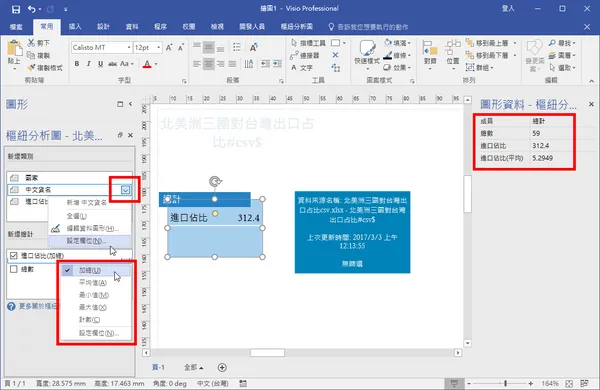Click the decrease indent icon

click(265, 64)
